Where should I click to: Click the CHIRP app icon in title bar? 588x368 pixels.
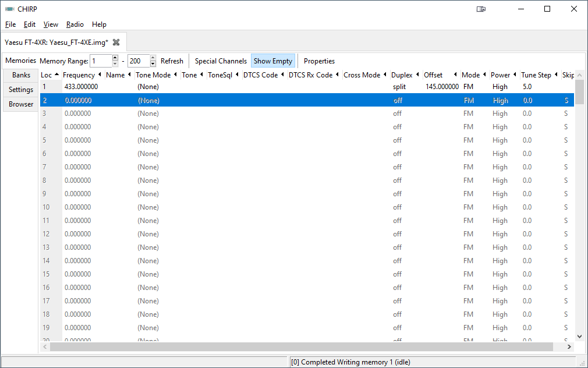[10, 9]
